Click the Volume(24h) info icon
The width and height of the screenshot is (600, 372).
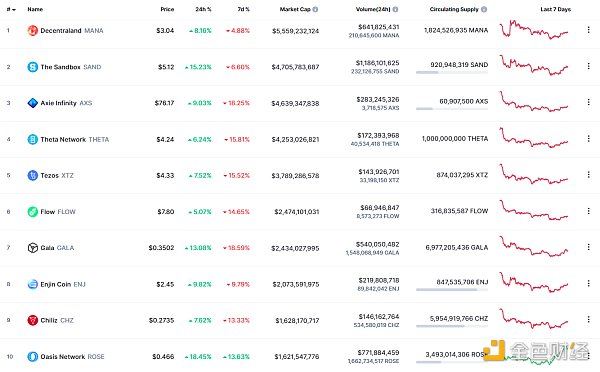click(x=395, y=9)
